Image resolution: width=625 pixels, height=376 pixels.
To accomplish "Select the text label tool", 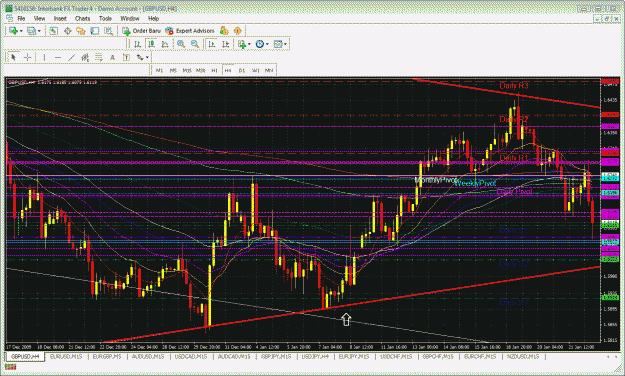I will [126, 57].
